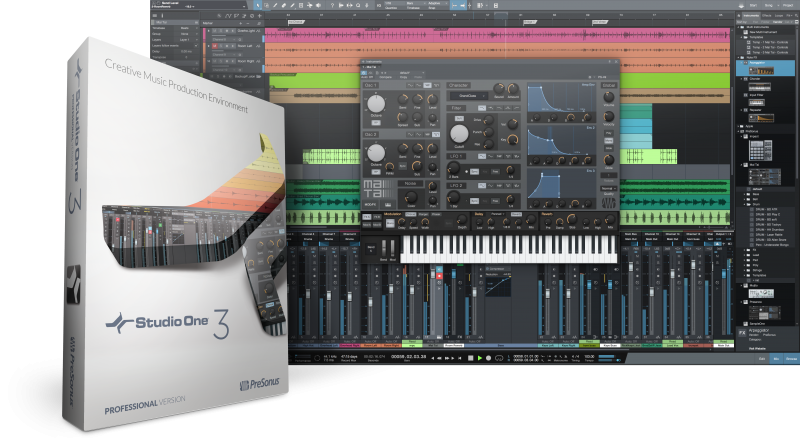Screen dimensions: 800x445
Task: Add a track with plus icon
Action: (260, 16)
